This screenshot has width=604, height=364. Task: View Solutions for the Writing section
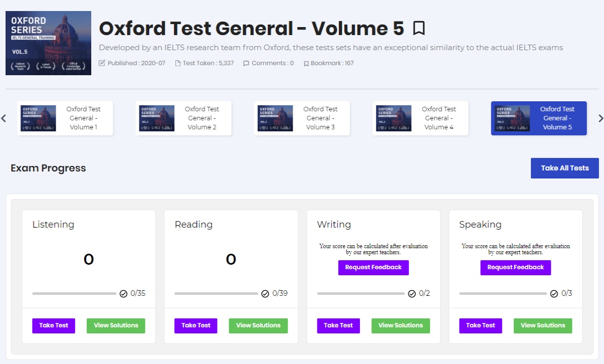(x=400, y=325)
